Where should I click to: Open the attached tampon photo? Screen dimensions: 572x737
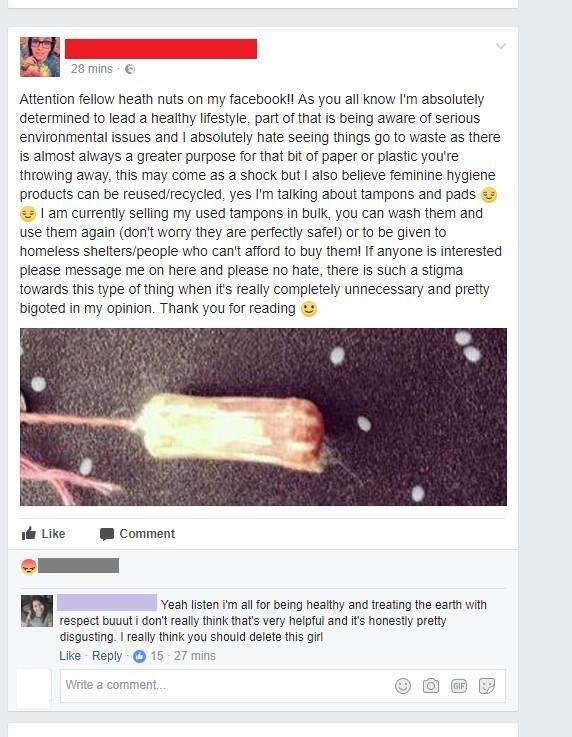263,417
